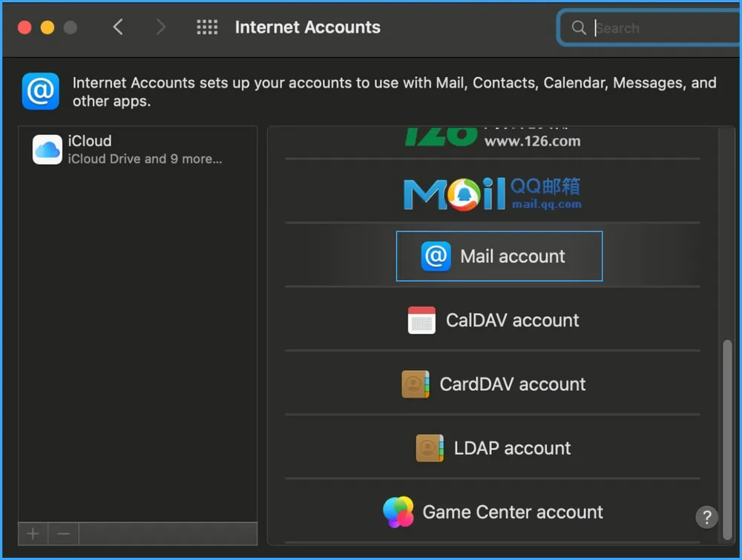Select 'iCloud Drive and 9 more' text
This screenshot has height=560, width=742.
[x=143, y=159]
